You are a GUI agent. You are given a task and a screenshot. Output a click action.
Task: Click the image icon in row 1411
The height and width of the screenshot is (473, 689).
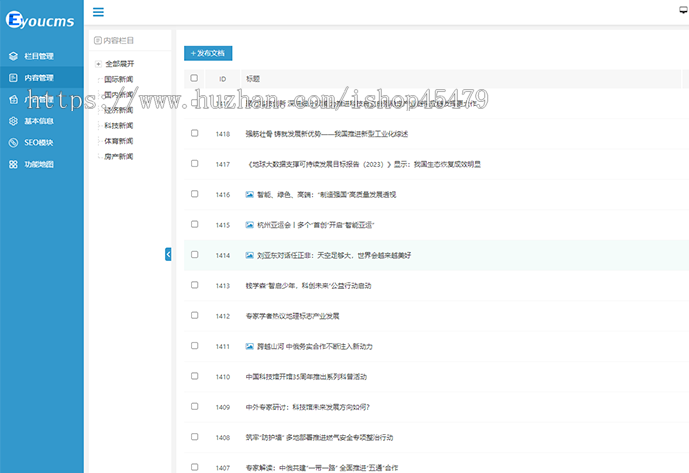pyautogui.click(x=250, y=346)
